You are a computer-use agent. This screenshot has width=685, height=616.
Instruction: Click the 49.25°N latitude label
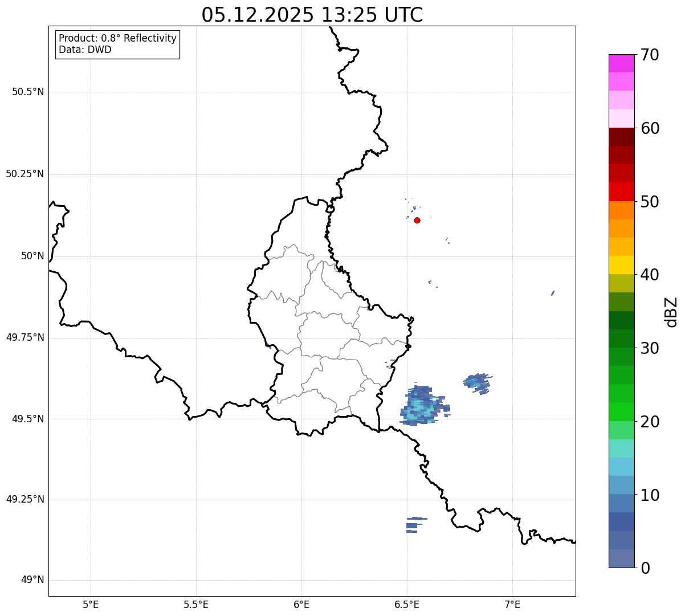(x=25, y=499)
